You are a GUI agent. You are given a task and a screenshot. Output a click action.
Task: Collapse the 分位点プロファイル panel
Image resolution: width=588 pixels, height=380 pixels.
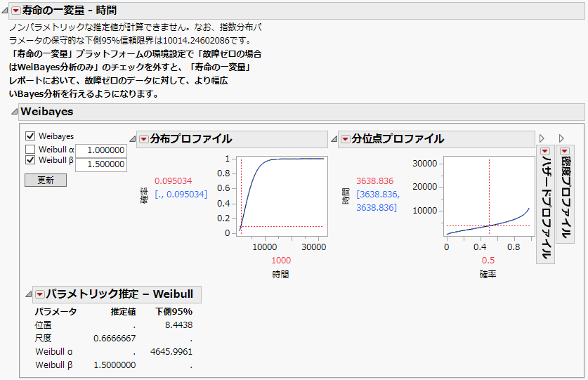tap(334, 139)
